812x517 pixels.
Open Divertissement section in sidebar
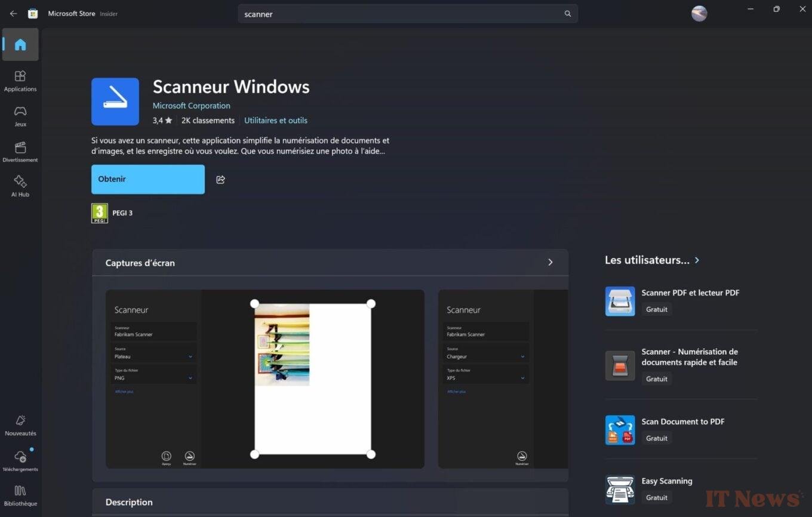pyautogui.click(x=20, y=152)
